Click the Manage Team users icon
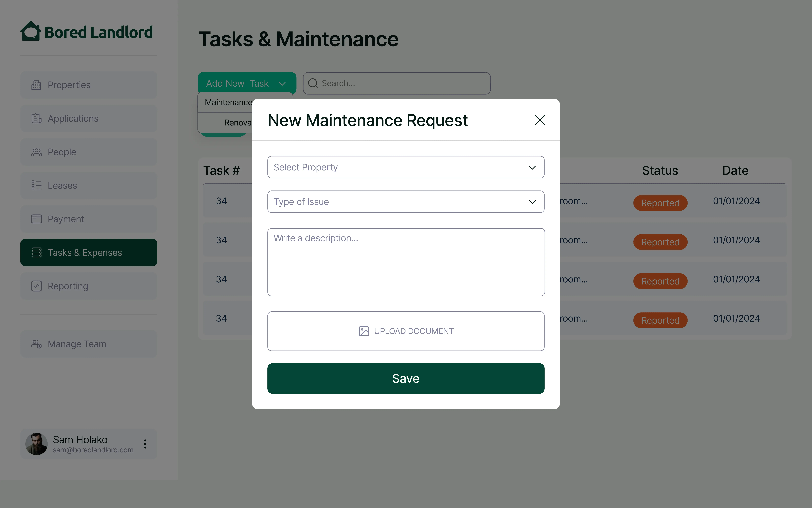 point(36,344)
